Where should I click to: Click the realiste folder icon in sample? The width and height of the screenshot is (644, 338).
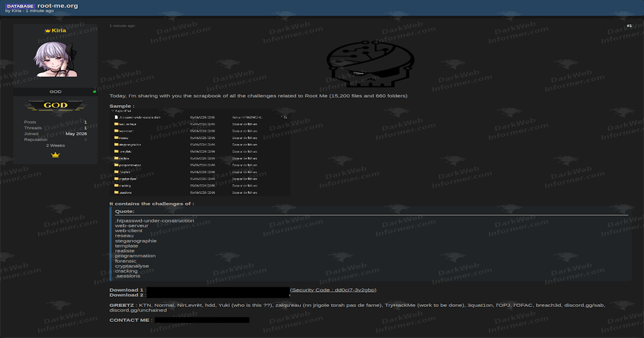tap(116, 158)
